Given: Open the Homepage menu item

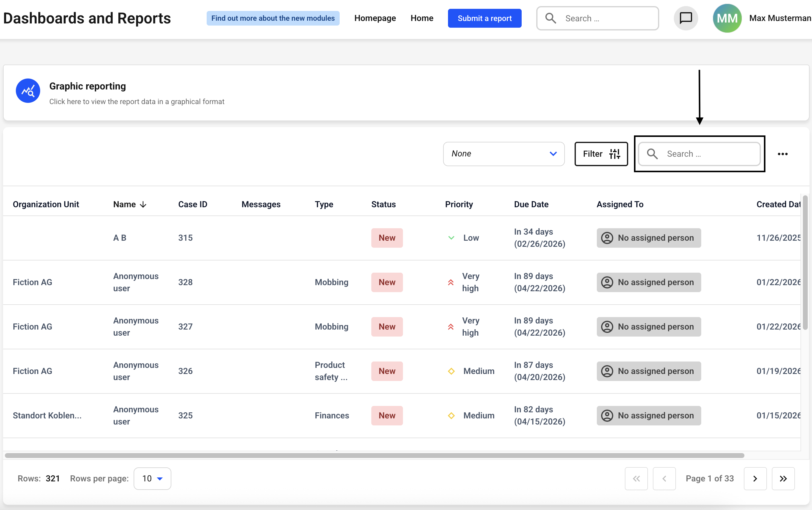Looking at the screenshot, I should click(x=375, y=18).
